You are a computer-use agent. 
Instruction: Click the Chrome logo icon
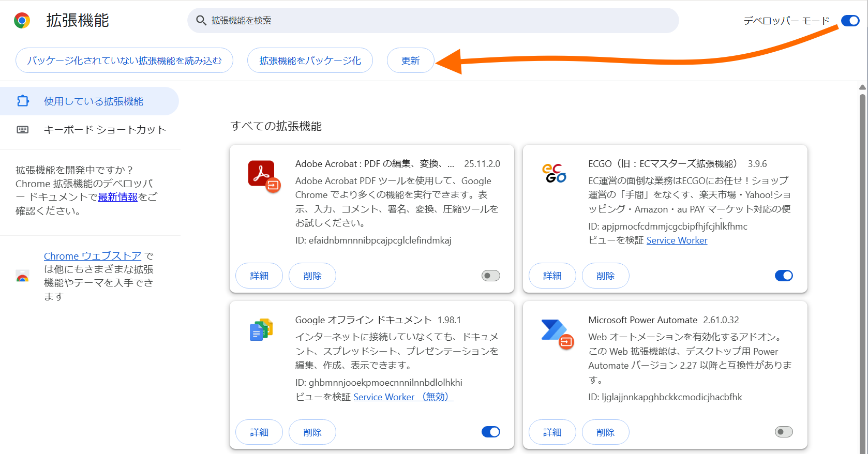coord(22,21)
